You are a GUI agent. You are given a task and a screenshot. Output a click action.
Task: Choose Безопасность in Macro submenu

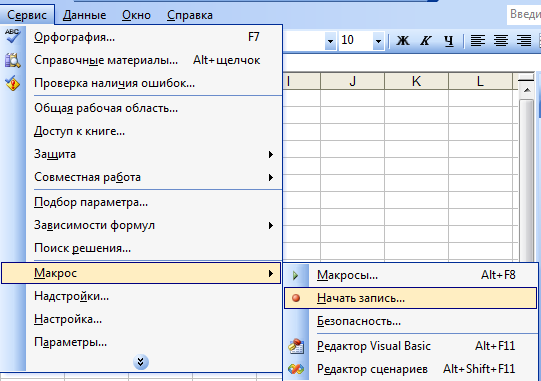pyautogui.click(x=359, y=321)
